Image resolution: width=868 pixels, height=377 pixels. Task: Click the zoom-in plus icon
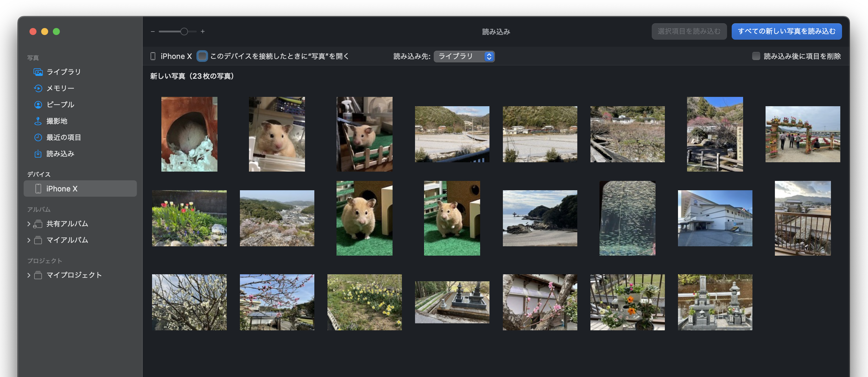pos(203,31)
